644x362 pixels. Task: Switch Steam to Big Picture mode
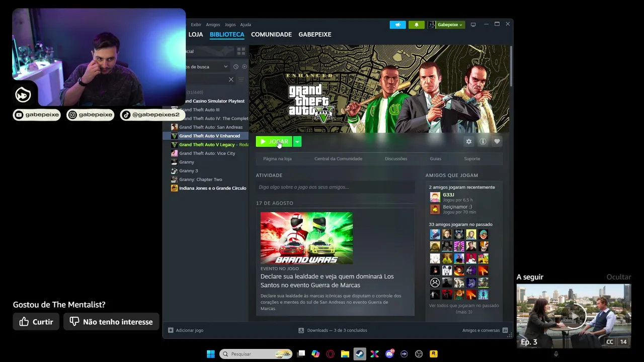pyautogui.click(x=473, y=25)
